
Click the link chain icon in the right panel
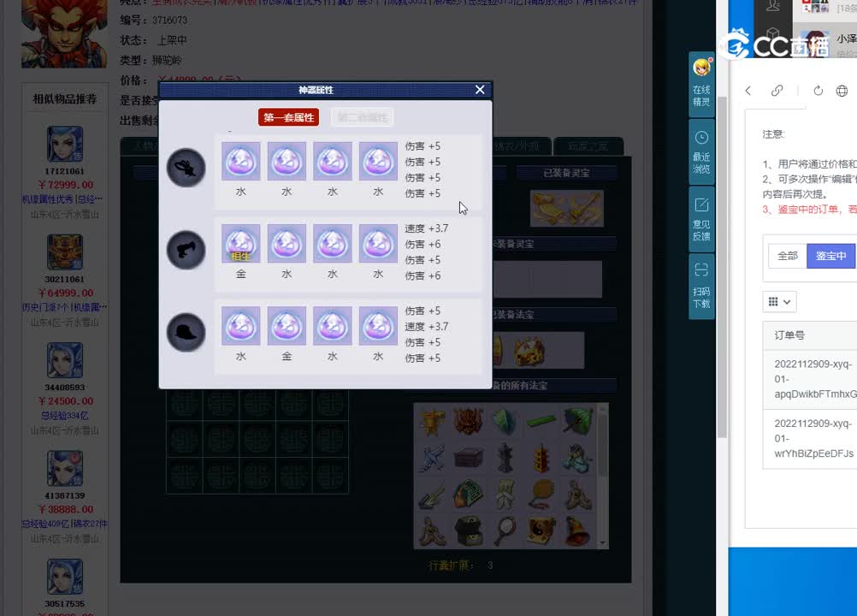(777, 91)
